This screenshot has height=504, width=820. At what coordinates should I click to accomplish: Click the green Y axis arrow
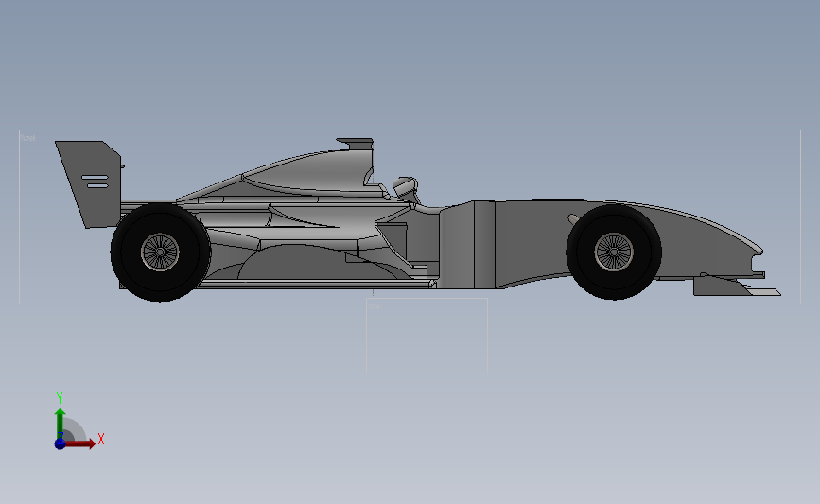pyautogui.click(x=61, y=424)
